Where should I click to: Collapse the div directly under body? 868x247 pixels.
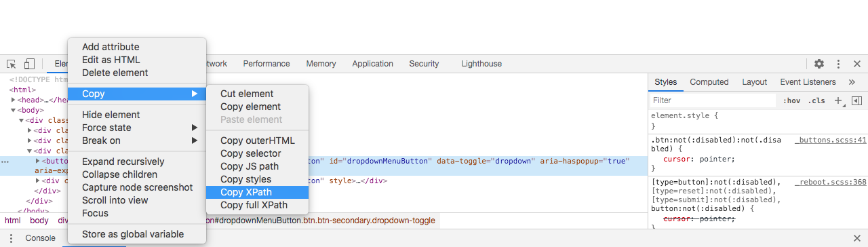pyautogui.click(x=22, y=120)
